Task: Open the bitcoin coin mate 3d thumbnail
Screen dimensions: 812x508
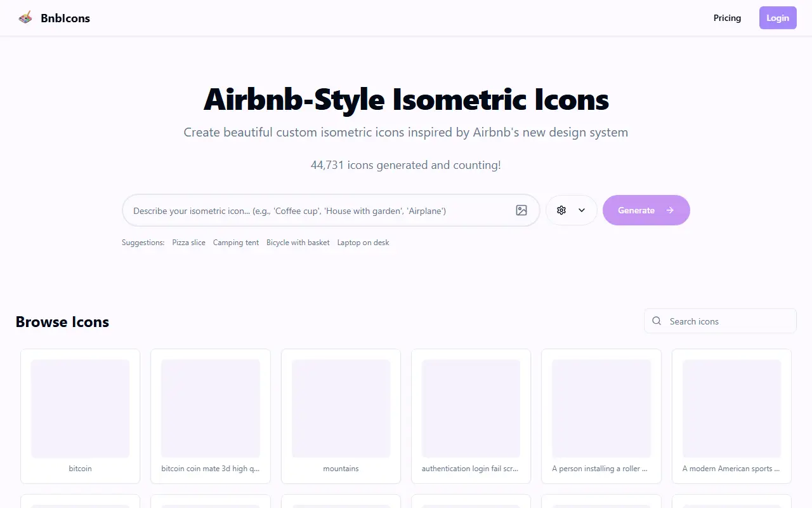Action: tap(211, 409)
